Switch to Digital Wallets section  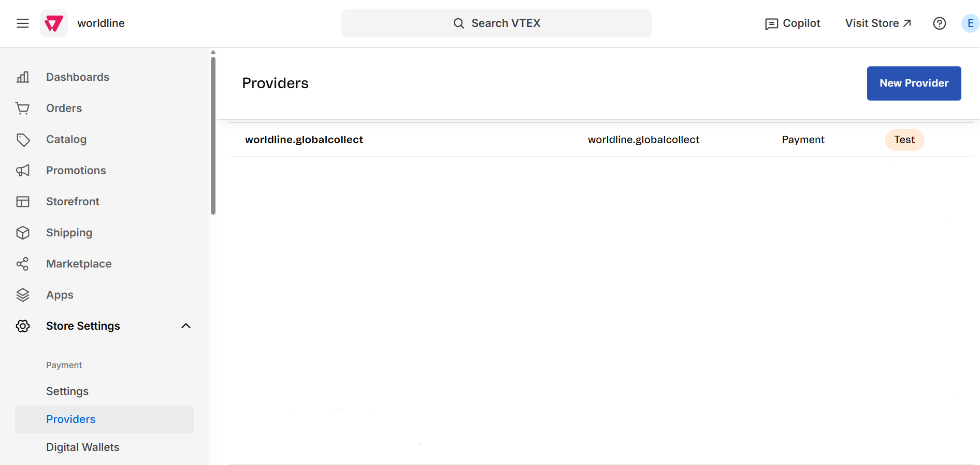[82, 447]
